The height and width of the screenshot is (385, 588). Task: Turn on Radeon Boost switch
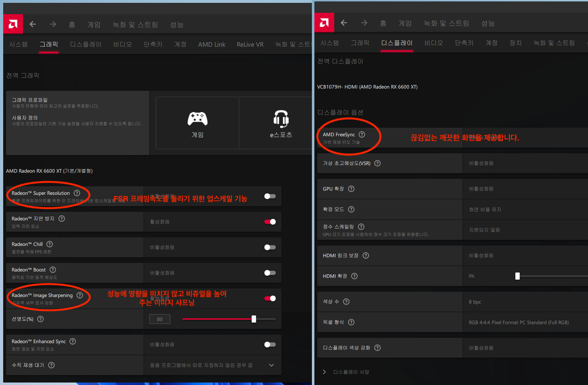(x=270, y=273)
